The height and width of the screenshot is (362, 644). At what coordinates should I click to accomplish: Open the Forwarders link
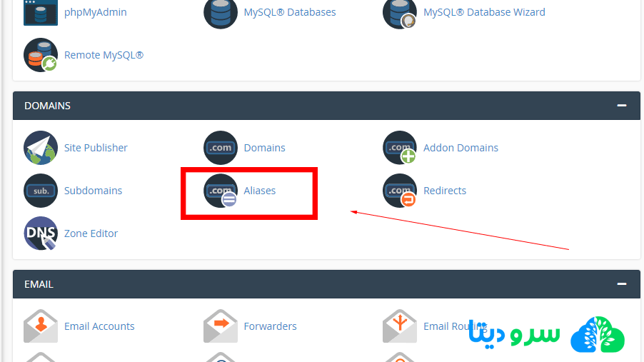[271, 326]
